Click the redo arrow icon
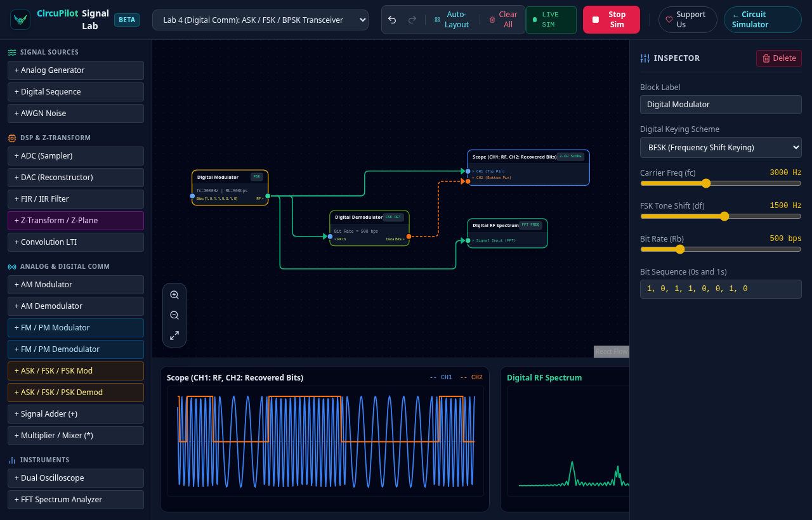This screenshot has width=812, height=520. [412, 20]
